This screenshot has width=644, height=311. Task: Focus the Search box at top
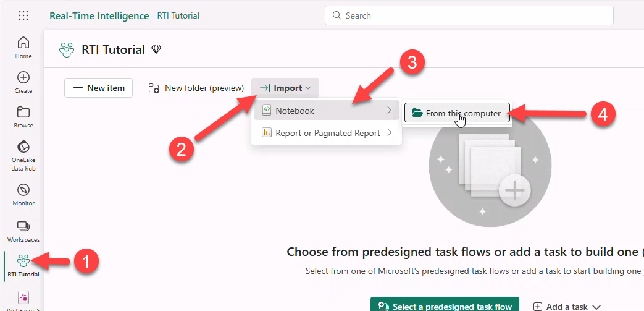[469, 15]
